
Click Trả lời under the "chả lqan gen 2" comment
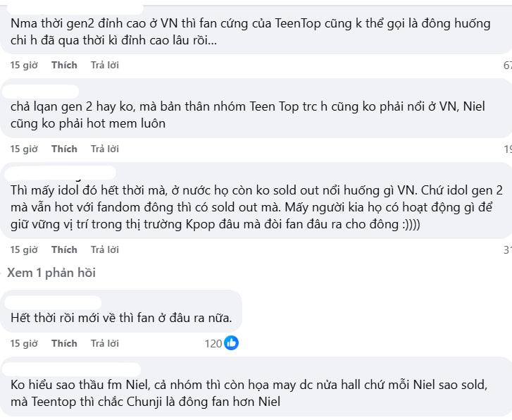[x=105, y=149]
